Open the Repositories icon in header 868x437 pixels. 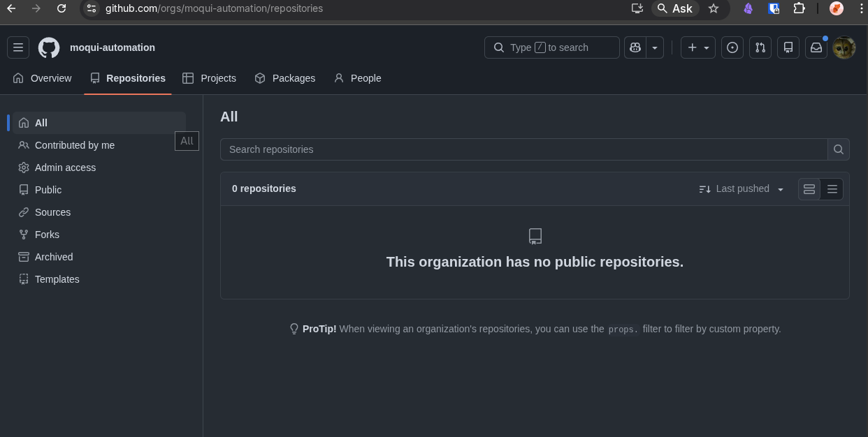tap(788, 47)
